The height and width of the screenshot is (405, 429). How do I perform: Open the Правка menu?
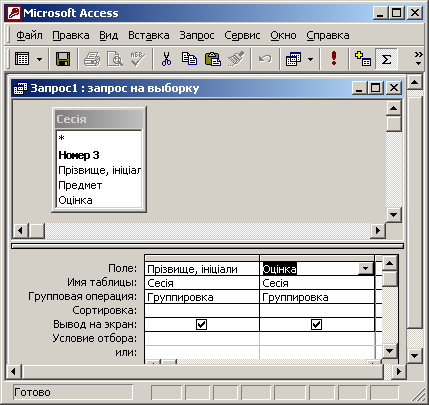(x=71, y=35)
